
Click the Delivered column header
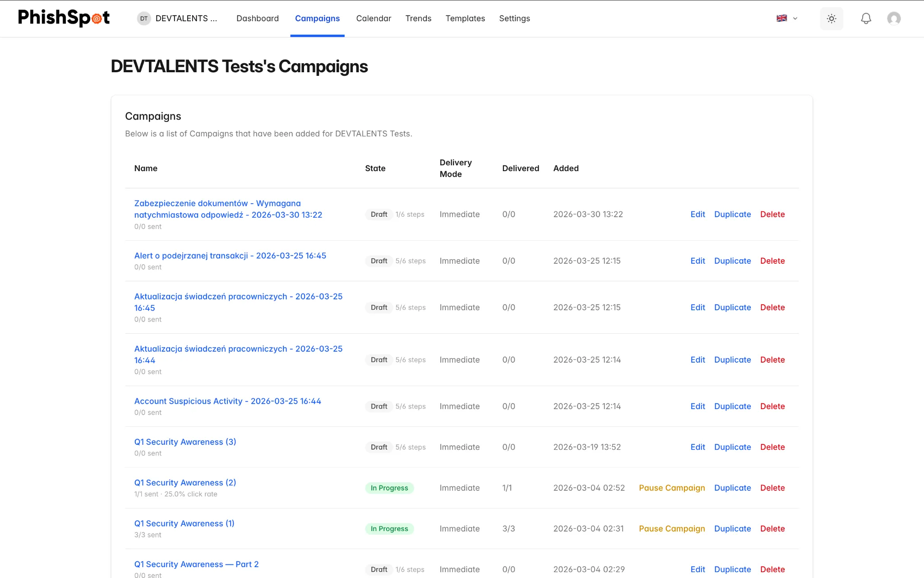point(521,168)
